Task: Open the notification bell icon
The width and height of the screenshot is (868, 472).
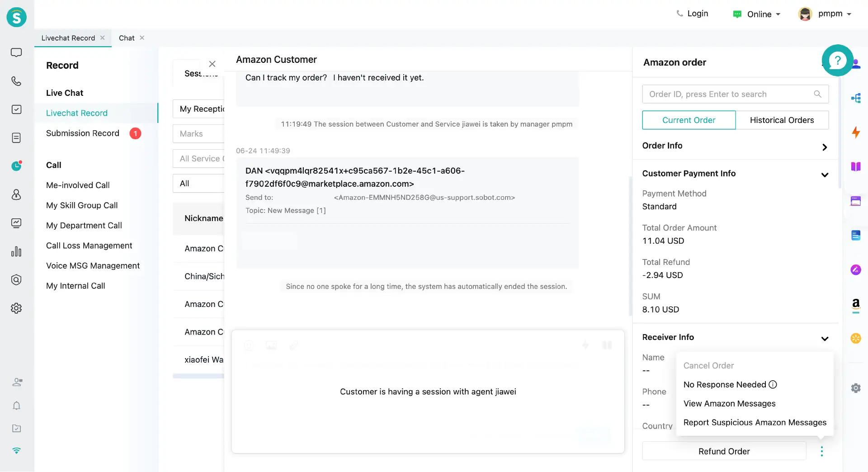Action: pos(17,406)
